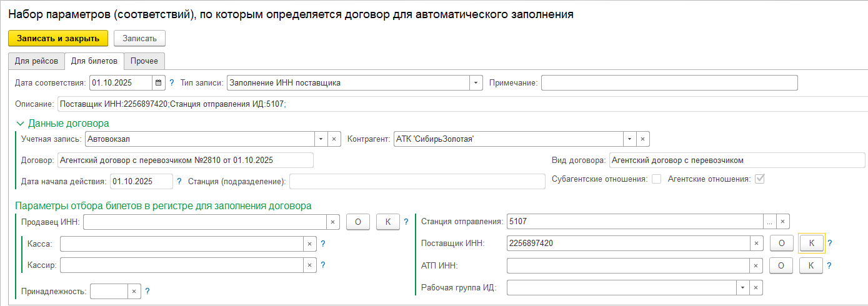
Task: Clear the Касса field
Action: click(309, 244)
